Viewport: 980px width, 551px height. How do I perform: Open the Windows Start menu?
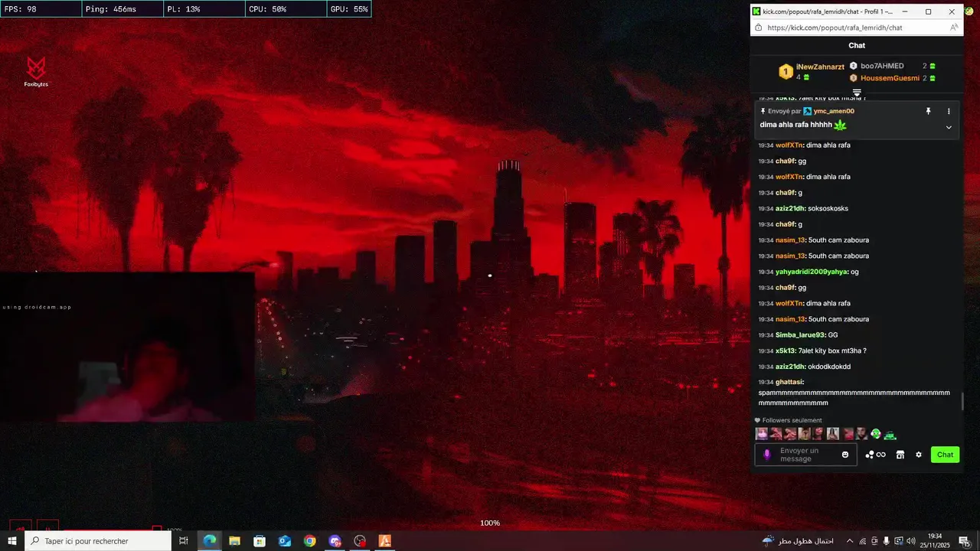pyautogui.click(x=12, y=541)
